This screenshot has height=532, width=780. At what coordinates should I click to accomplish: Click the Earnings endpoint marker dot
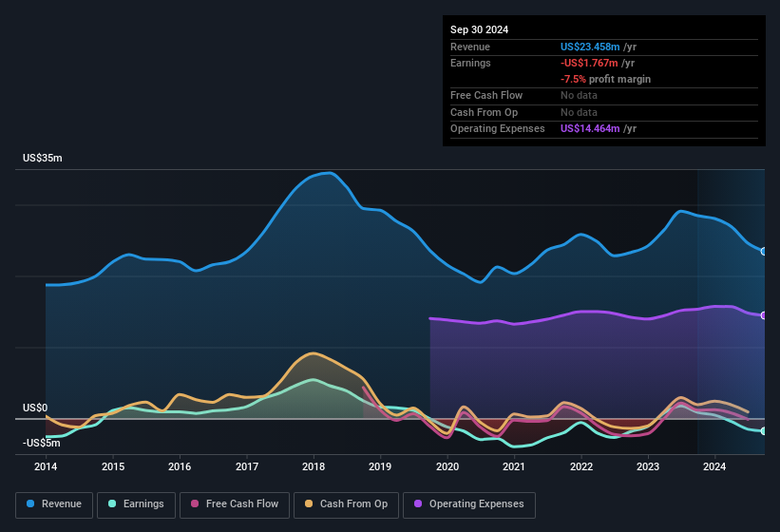click(764, 431)
